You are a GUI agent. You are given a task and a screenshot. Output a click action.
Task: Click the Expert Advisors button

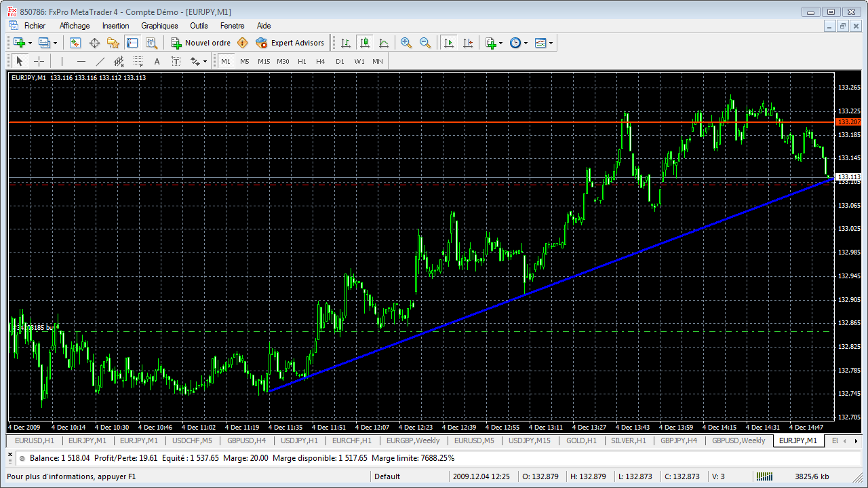point(290,43)
